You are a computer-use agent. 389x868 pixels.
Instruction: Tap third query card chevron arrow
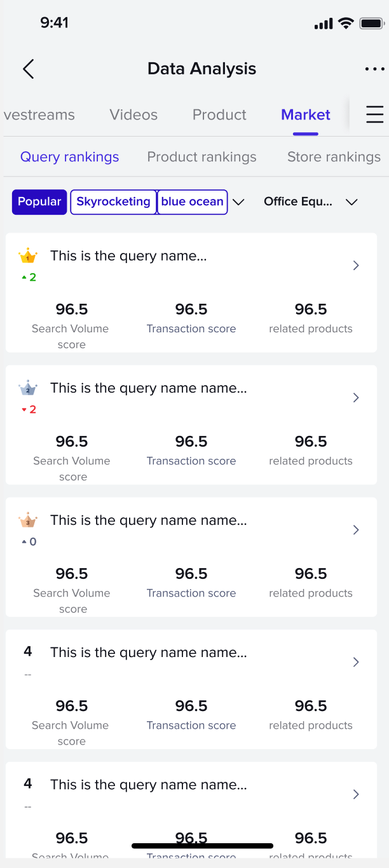(356, 530)
